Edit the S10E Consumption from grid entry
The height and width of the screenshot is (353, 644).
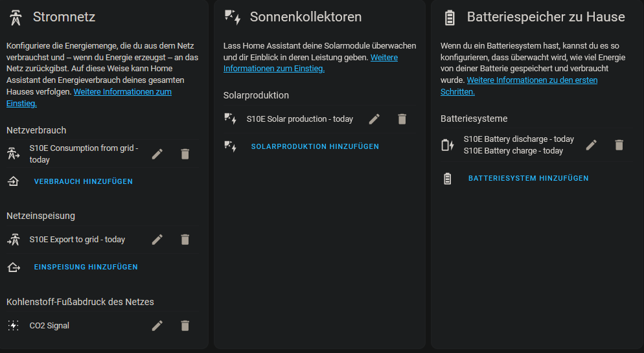157,154
